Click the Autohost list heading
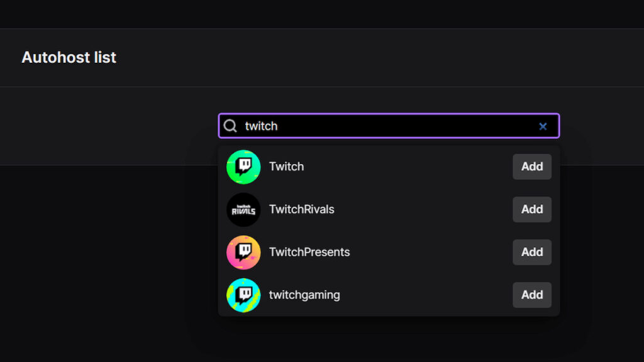 [x=69, y=57]
